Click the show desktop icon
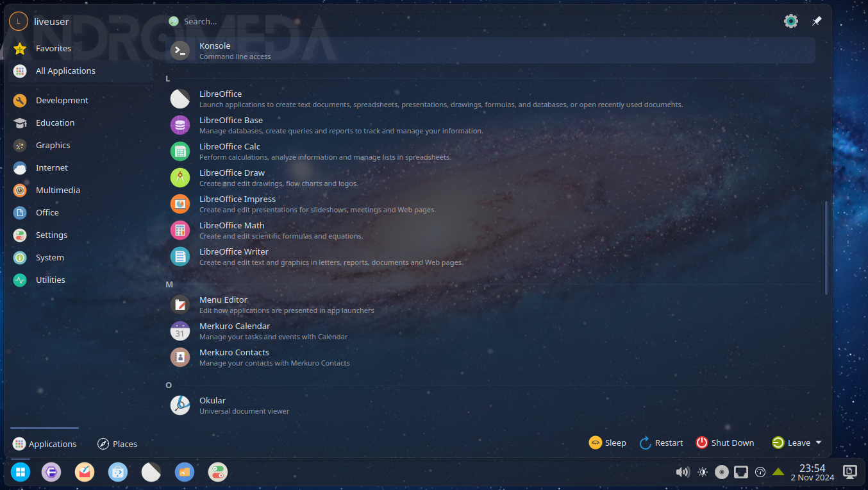Screen dimensions: 868x490 click(x=850, y=472)
